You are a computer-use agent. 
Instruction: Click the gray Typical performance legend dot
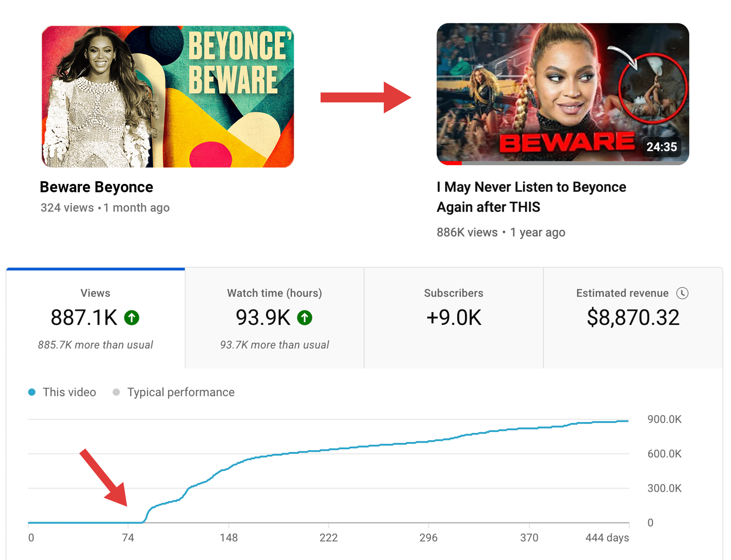point(117,392)
